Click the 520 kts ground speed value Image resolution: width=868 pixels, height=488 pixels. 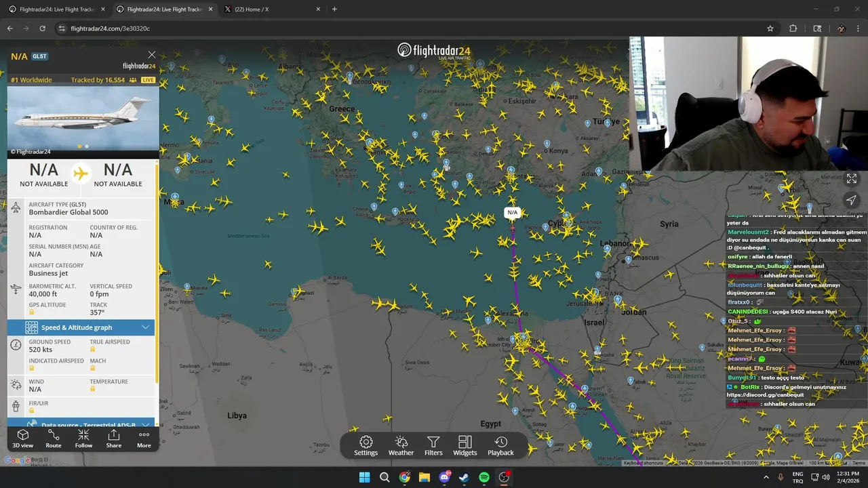pyautogui.click(x=41, y=350)
